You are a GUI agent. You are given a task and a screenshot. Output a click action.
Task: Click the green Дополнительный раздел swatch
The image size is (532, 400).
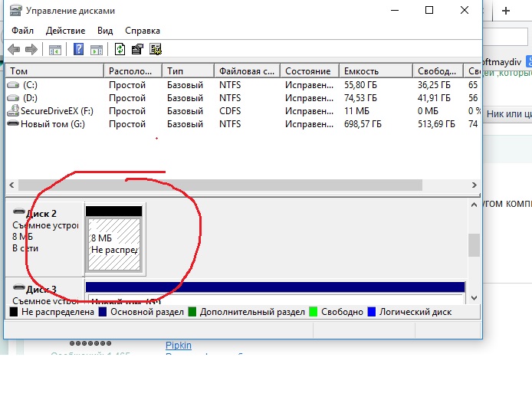coord(192,312)
